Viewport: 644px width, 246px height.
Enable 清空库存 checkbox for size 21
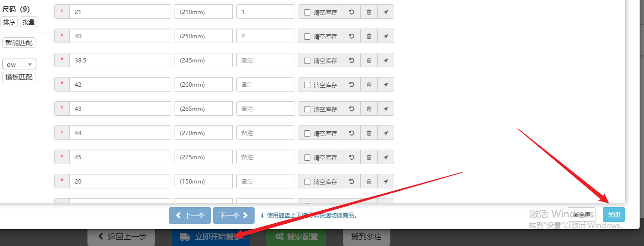(x=307, y=12)
